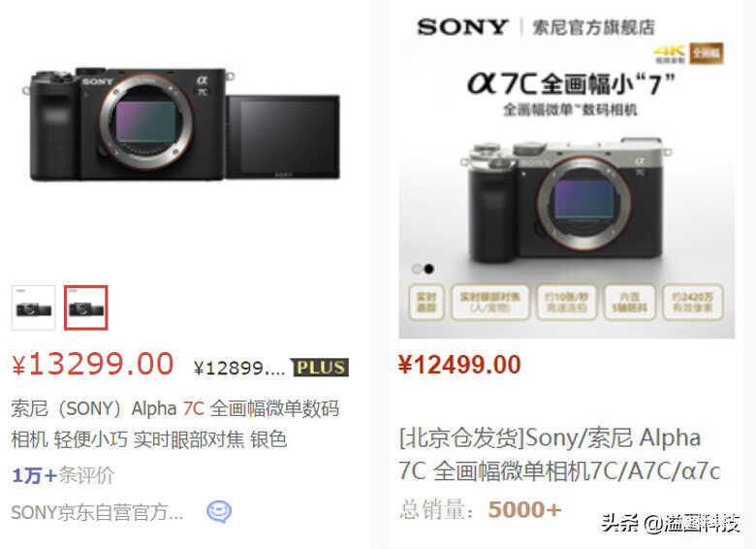Screen dimensions: 756x549
Task: Click the PLUS member badge
Action: [x=320, y=368]
